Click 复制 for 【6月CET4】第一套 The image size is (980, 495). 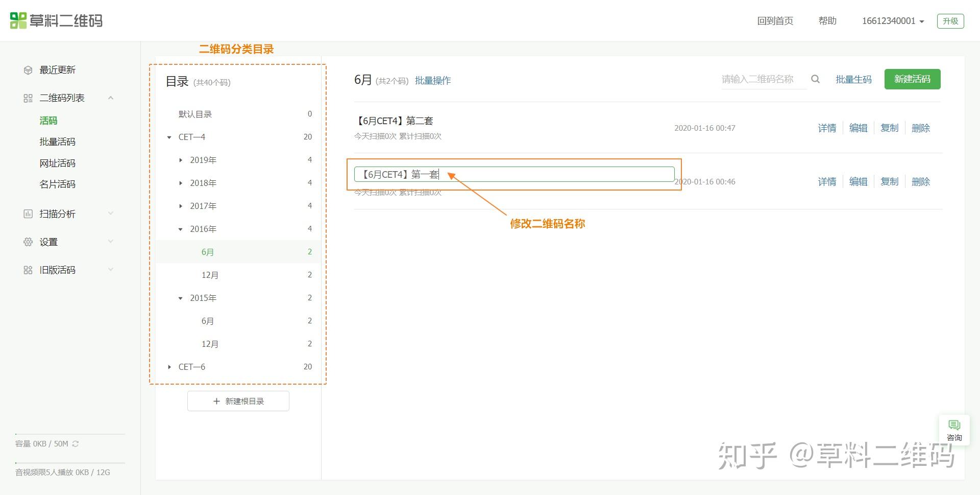pos(890,182)
